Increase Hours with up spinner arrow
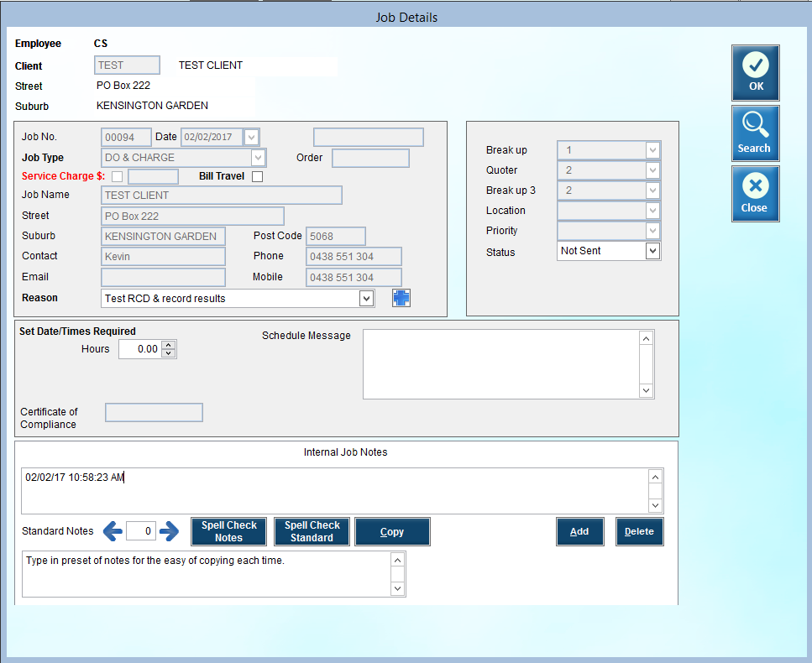The image size is (812, 663). (x=168, y=345)
